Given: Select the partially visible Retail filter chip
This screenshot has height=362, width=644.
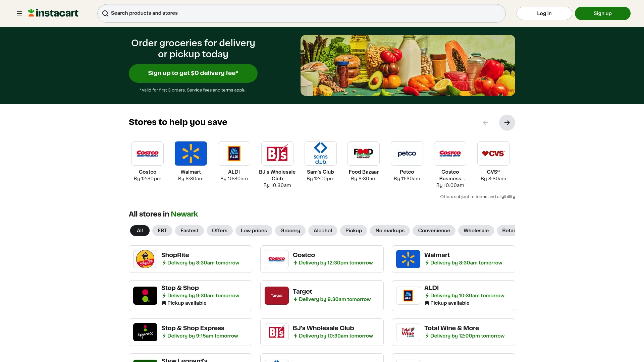Looking at the screenshot, I should [x=506, y=231].
